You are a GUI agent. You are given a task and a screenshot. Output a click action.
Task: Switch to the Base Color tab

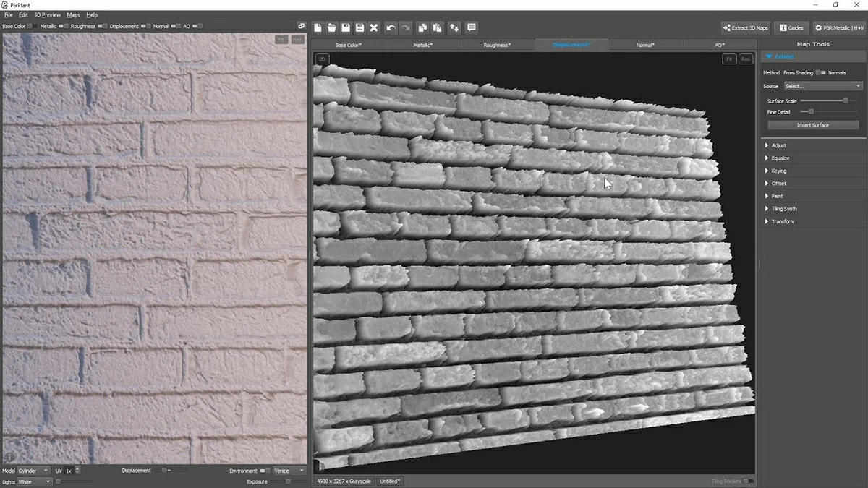coord(349,45)
